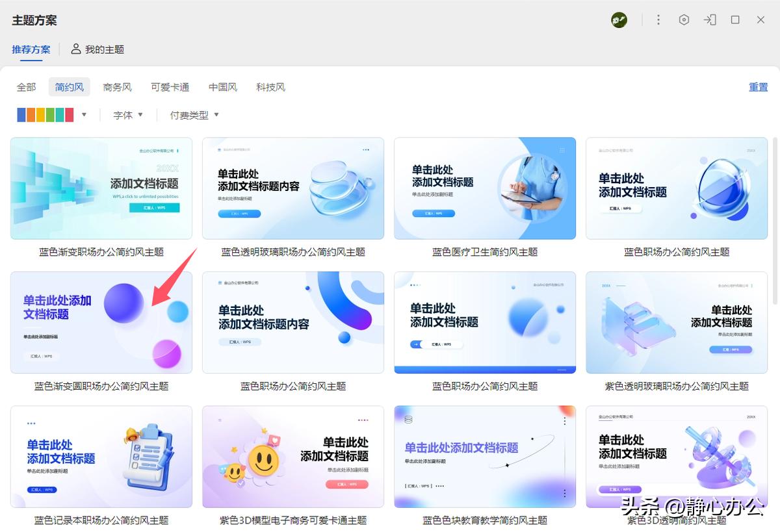Pick the 紫色3D模型电子商务可爱卡通主题 thumbnail
Screen dimensions: 780x532
293,457
